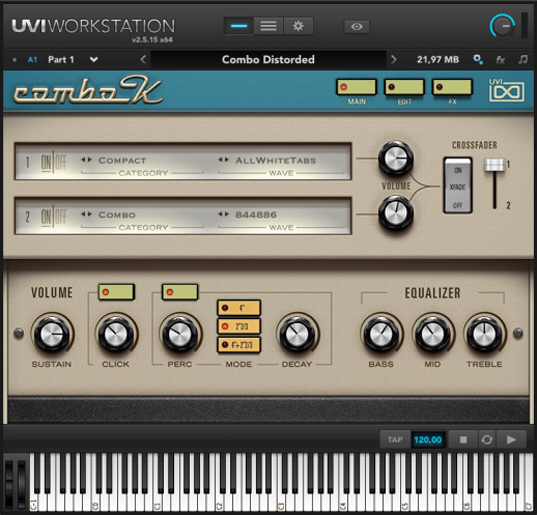Open the Part 1 dropdown

pyautogui.click(x=93, y=60)
